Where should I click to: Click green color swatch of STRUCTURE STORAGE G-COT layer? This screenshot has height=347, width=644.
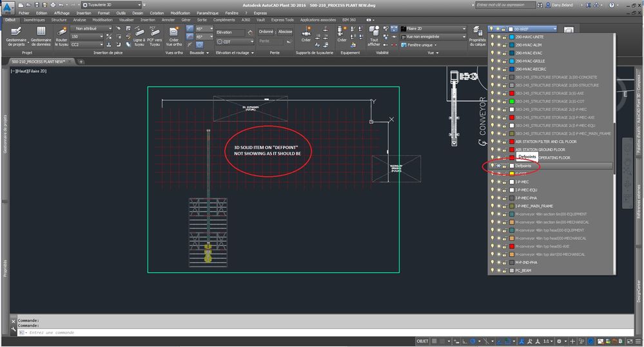click(x=512, y=101)
